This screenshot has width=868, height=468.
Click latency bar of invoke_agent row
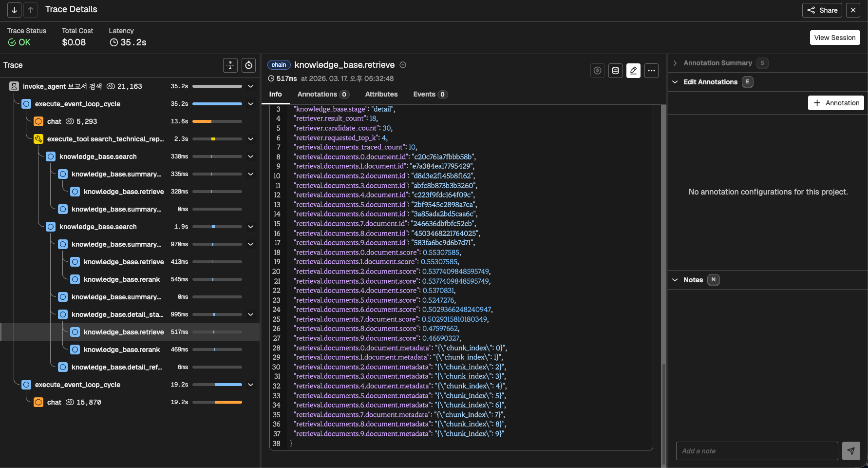[217, 86]
